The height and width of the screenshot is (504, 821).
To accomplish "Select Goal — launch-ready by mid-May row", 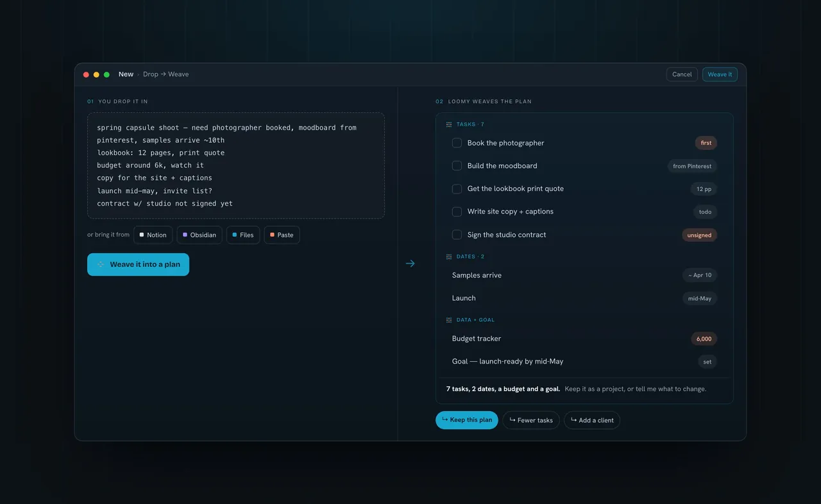I will [584, 362].
